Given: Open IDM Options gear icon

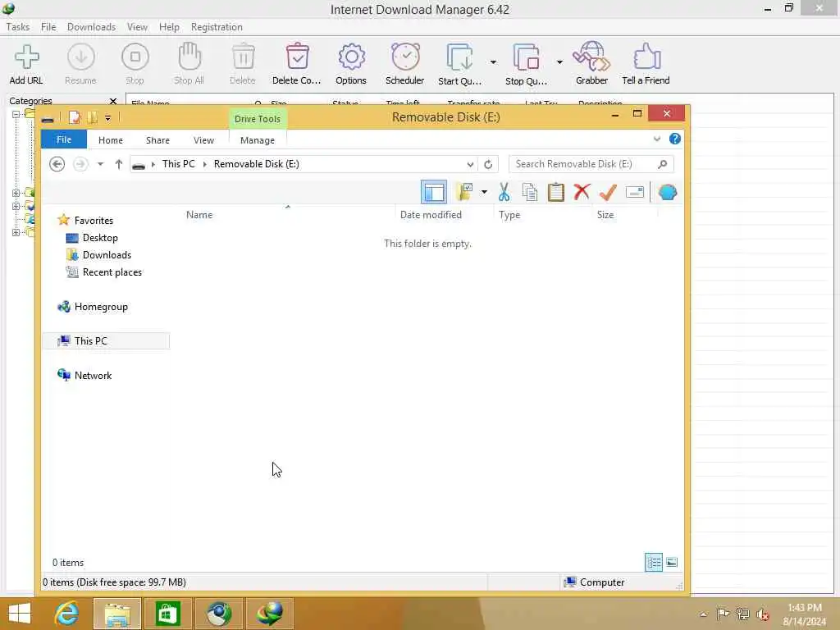Looking at the screenshot, I should click(x=351, y=64).
